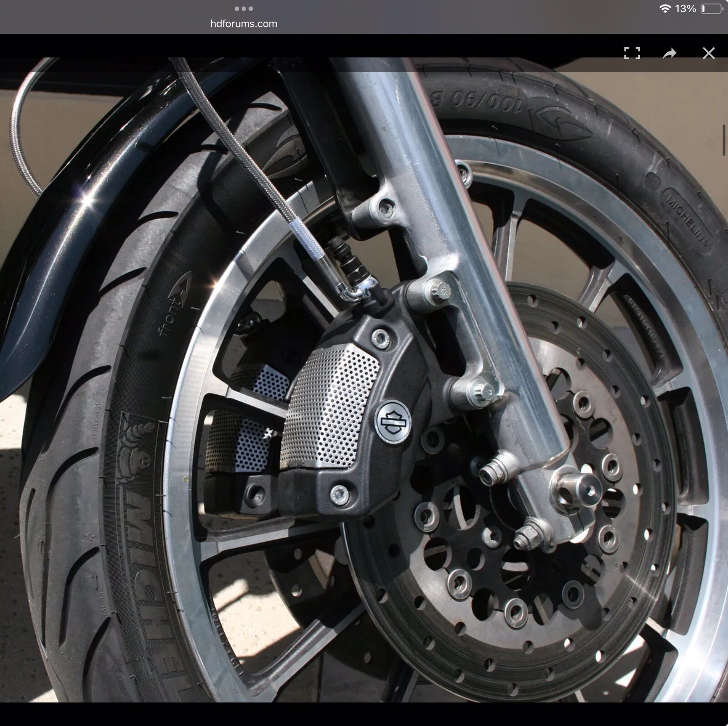Tap the motorcycle wheel photo
The image size is (728, 726).
pyautogui.click(x=364, y=379)
